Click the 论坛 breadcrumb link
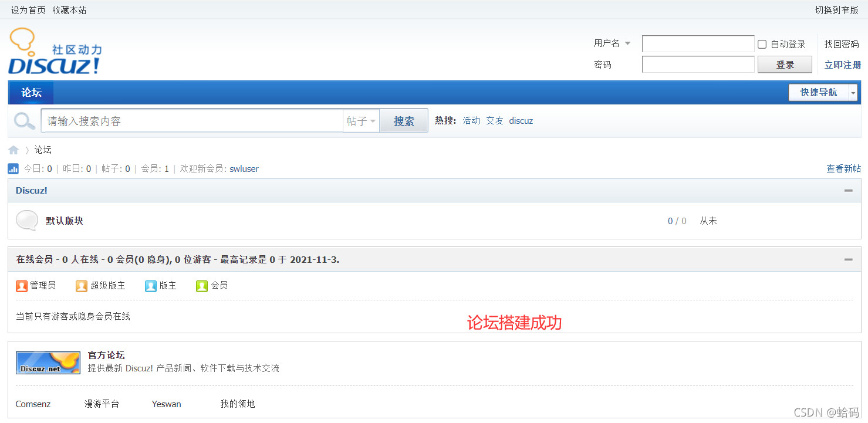Image resolution: width=868 pixels, height=423 pixels. pos(43,150)
